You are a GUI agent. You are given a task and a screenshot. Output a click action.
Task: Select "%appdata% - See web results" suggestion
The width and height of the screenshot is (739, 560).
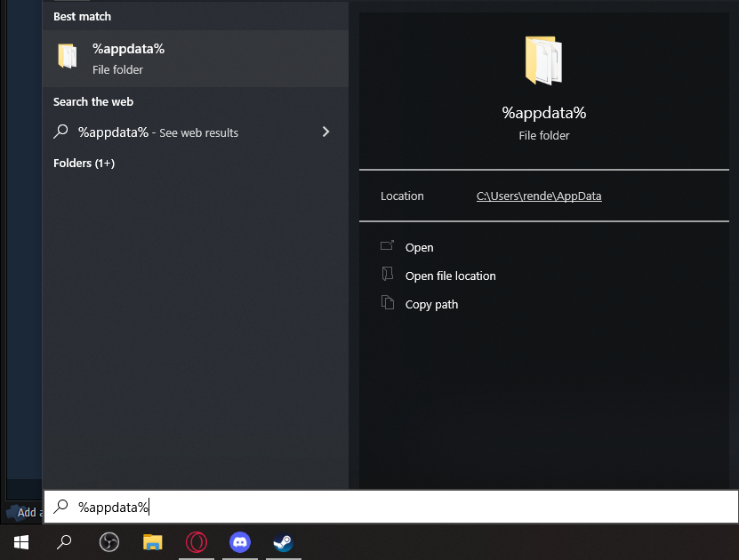(158, 132)
